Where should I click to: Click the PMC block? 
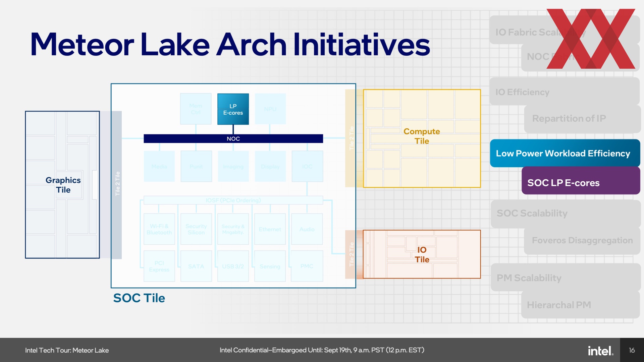[x=307, y=266]
